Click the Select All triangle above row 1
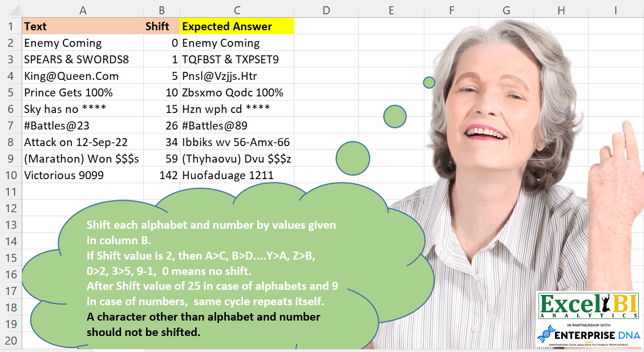This screenshot has width=644, height=352. pos(14,10)
